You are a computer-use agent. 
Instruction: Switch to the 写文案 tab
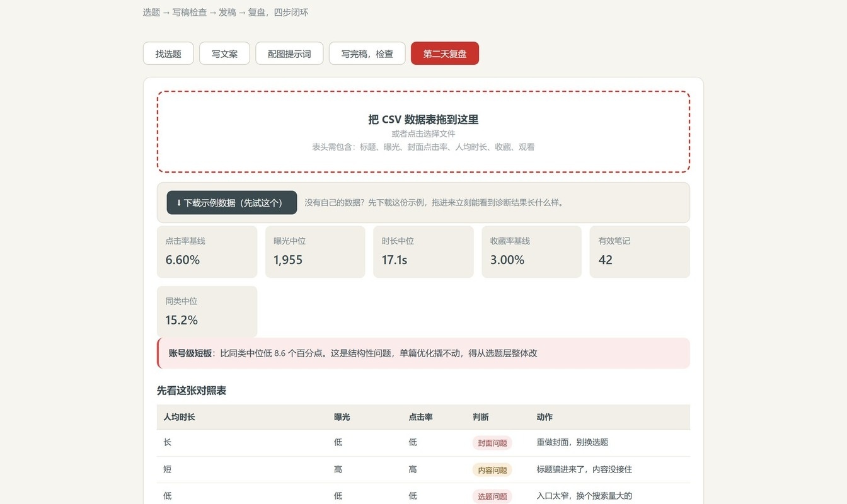point(224,54)
